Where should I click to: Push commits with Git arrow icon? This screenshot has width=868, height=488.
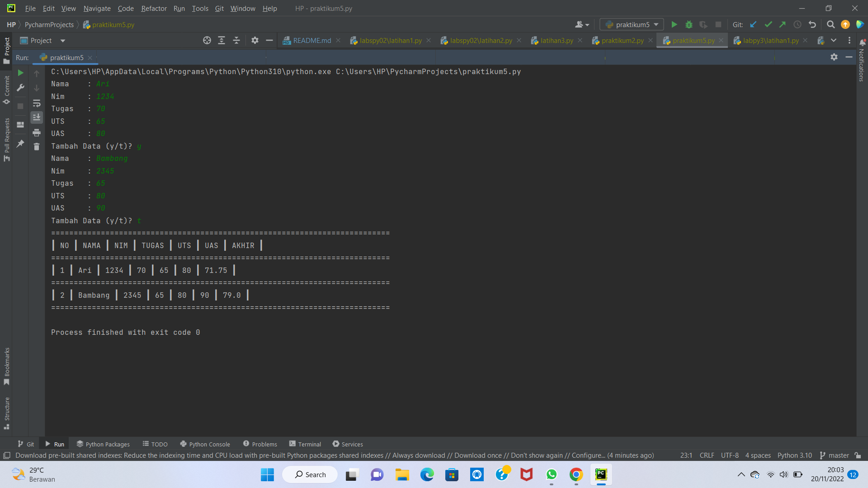tap(783, 24)
